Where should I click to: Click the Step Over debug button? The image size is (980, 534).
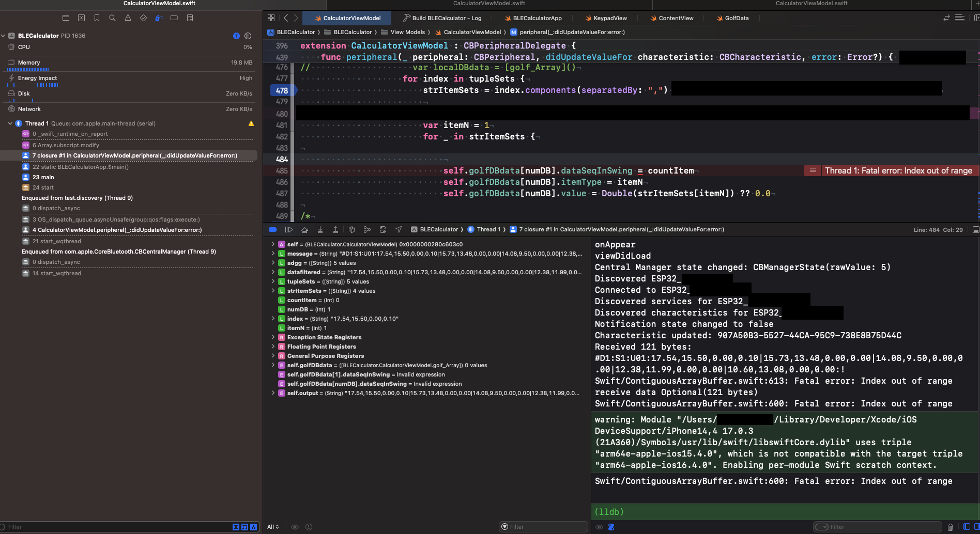[304, 230]
